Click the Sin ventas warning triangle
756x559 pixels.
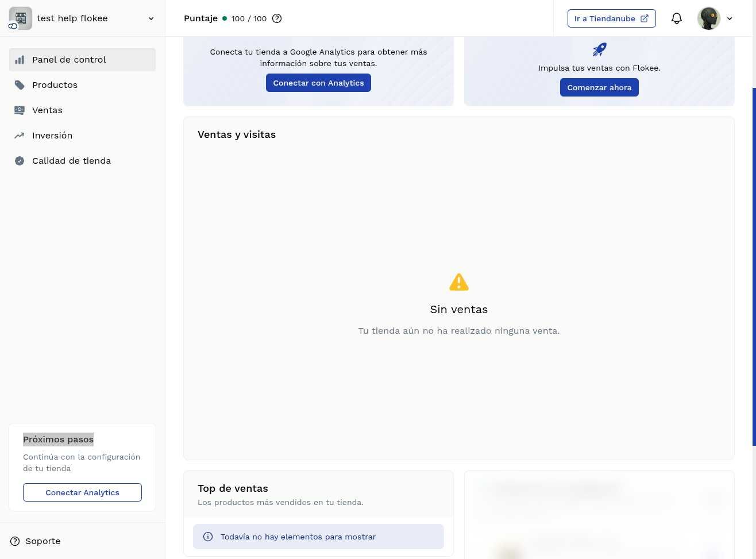pyautogui.click(x=459, y=282)
